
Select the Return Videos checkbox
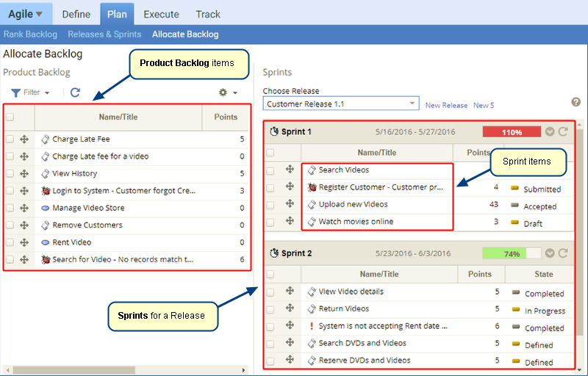(270, 309)
